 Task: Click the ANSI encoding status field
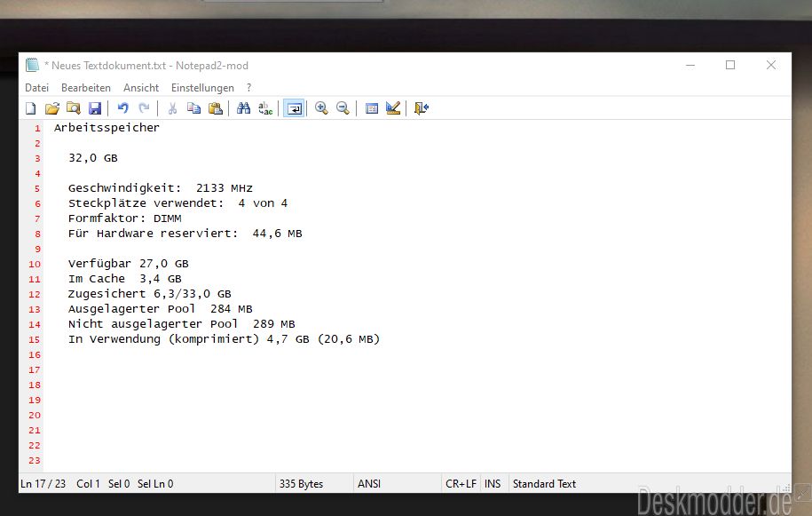(x=369, y=484)
